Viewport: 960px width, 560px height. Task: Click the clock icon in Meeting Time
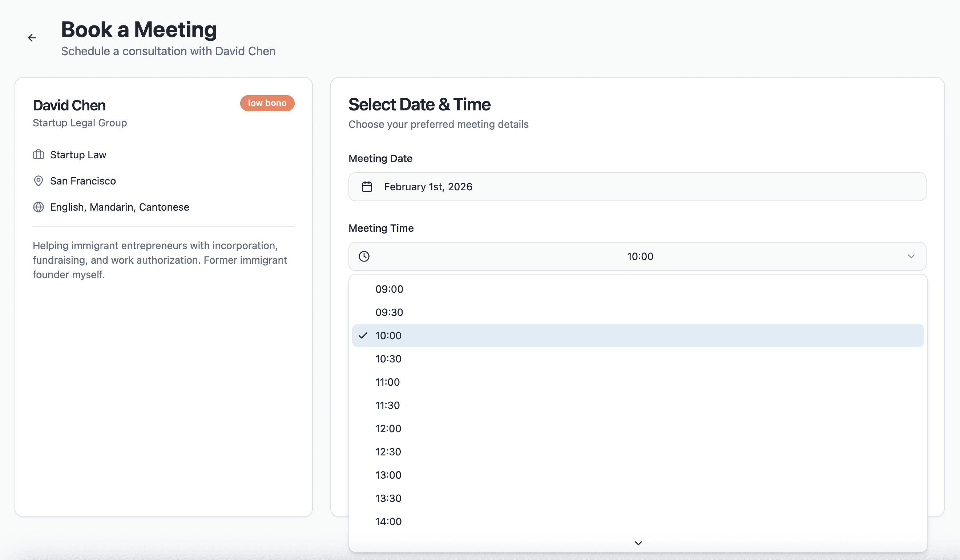point(364,256)
